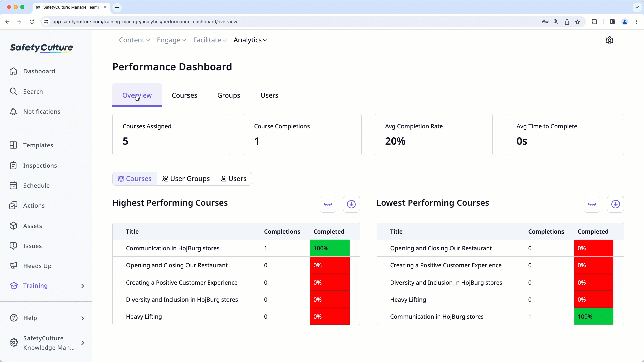Select the SafetyCulture browser tab
Viewport: 644px width, 362px height.
click(71, 7)
